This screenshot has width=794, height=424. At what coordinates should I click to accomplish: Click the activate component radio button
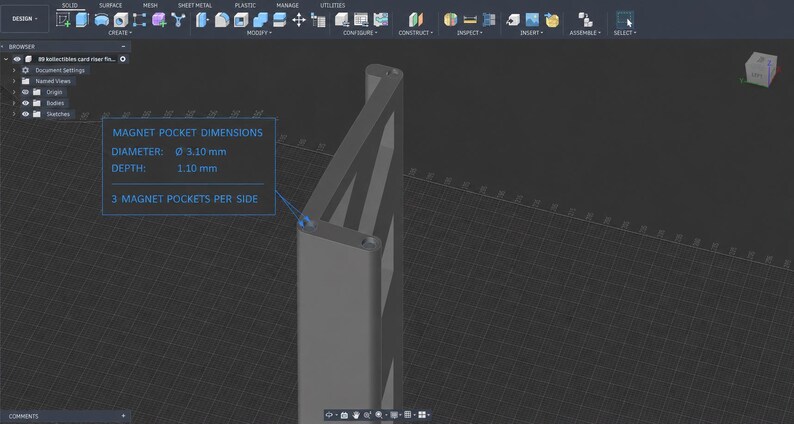[x=123, y=59]
